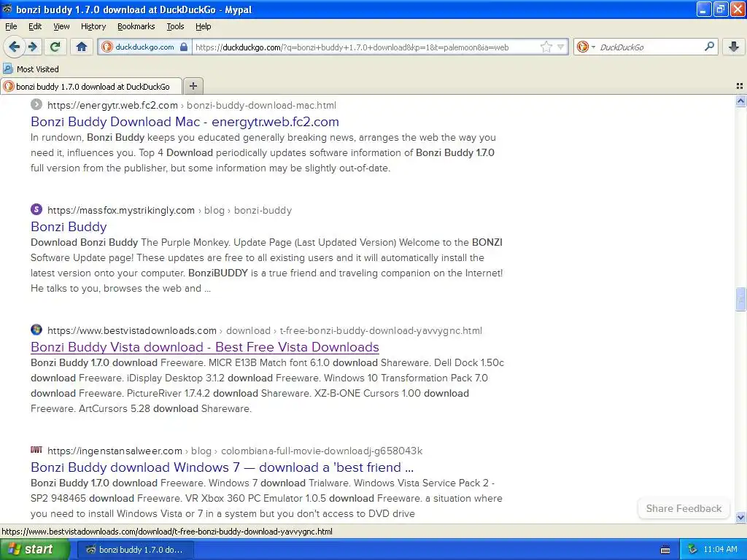Open Bonzi Buddy Download Mac result link

185,122
